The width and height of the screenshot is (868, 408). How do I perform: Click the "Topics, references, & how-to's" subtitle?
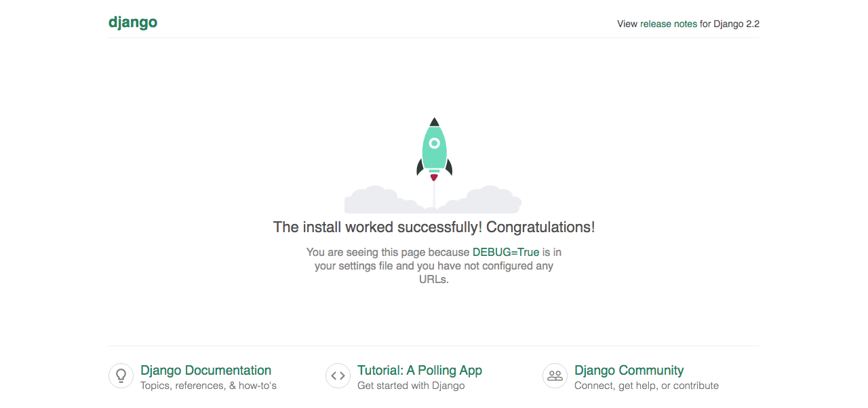[208, 386]
